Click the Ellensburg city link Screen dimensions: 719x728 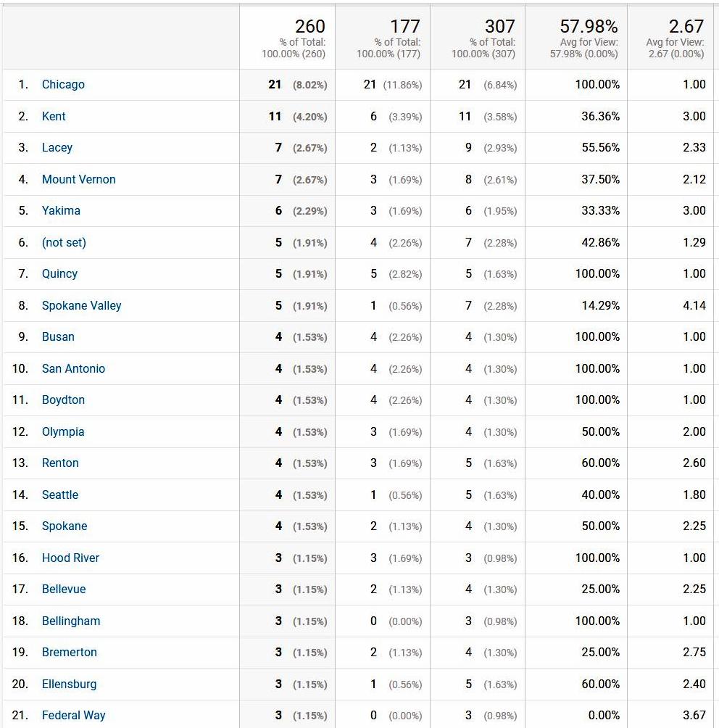pos(69,684)
